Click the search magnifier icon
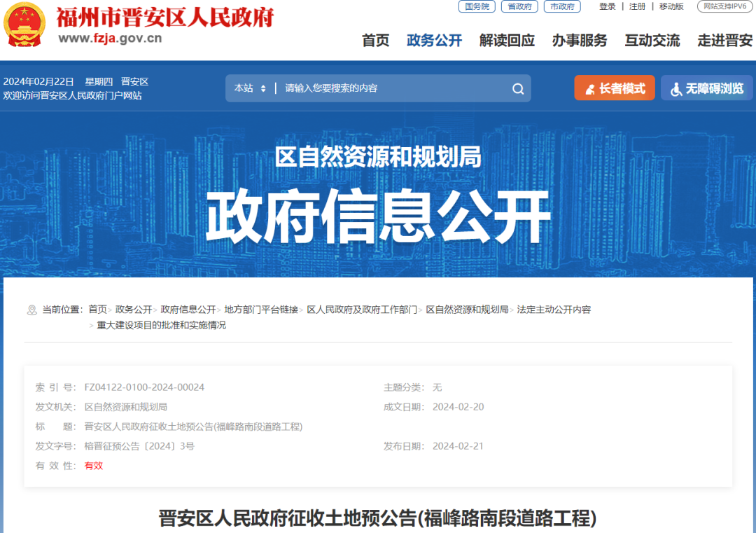Screen dimensions: 756x533 click(x=518, y=88)
